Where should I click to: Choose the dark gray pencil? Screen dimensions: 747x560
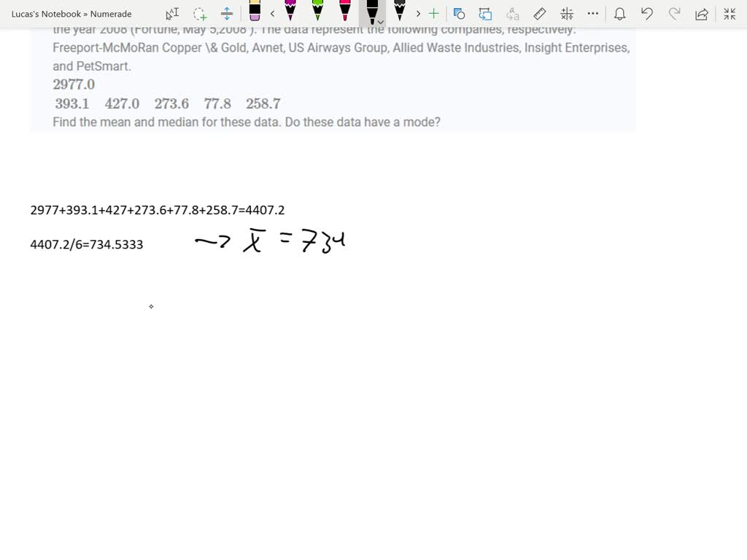(400, 10)
